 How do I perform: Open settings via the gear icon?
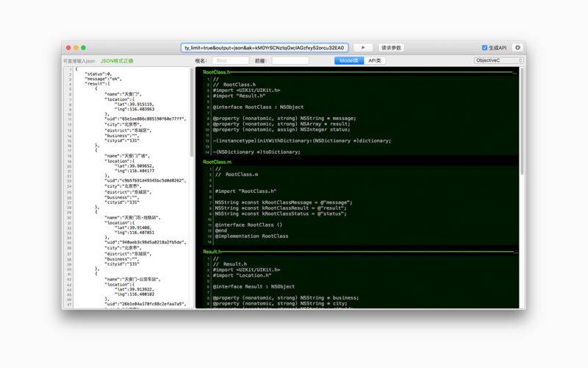click(x=517, y=47)
